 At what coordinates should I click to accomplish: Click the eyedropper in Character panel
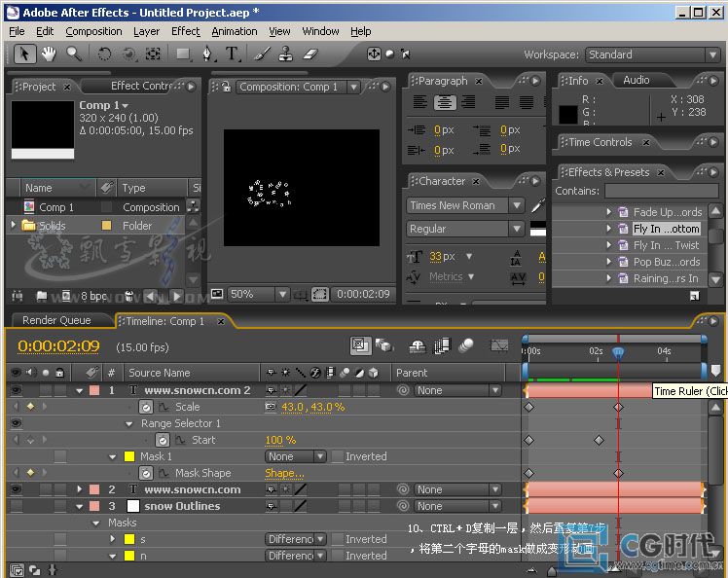537,205
